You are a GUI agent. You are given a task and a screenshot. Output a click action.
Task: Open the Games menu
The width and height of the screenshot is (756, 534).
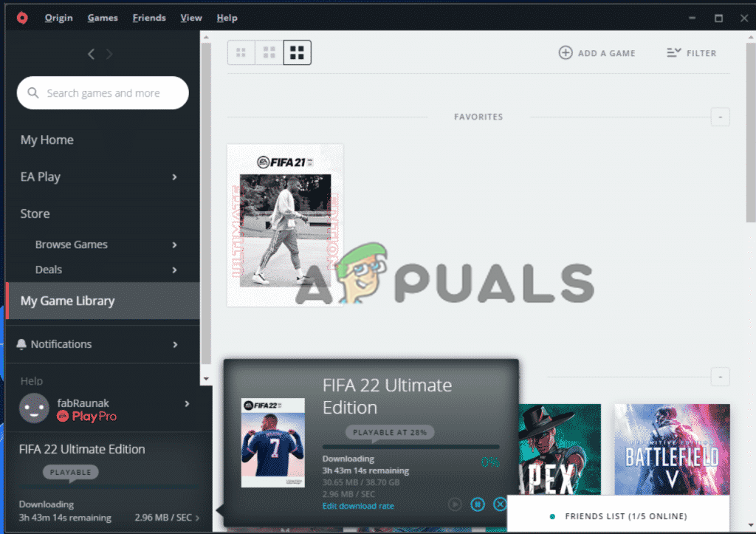[x=103, y=18]
